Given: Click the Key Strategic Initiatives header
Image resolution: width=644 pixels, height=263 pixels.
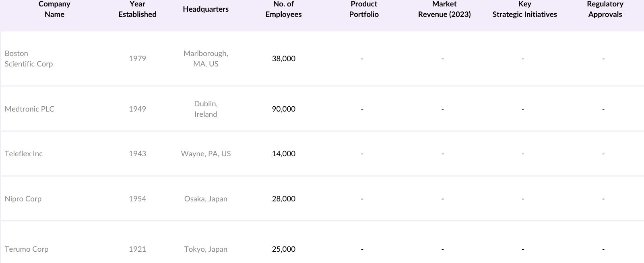Looking at the screenshot, I should (524, 9).
